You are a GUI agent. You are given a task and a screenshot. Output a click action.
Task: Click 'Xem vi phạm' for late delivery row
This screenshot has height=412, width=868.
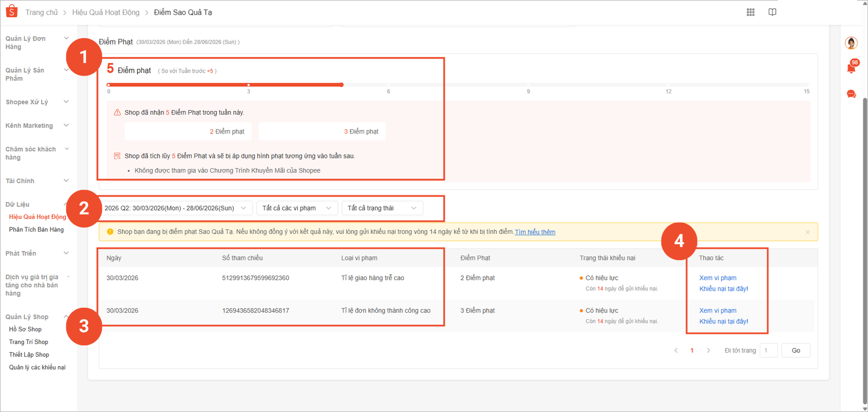718,278
